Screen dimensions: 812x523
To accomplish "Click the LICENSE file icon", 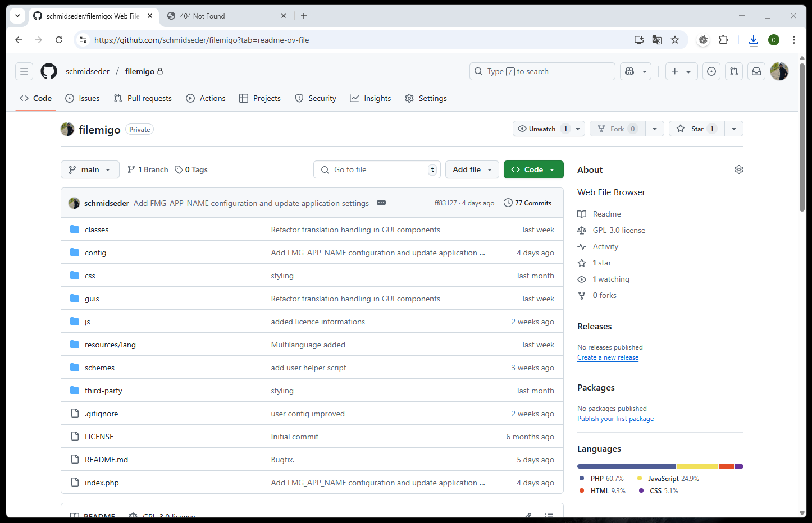I will click(x=75, y=436).
